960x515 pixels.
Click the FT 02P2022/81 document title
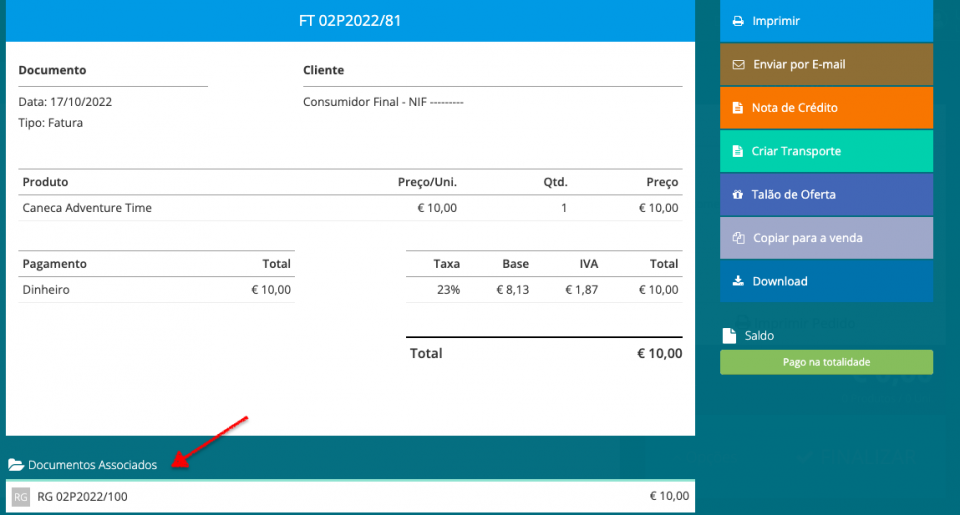(x=350, y=21)
